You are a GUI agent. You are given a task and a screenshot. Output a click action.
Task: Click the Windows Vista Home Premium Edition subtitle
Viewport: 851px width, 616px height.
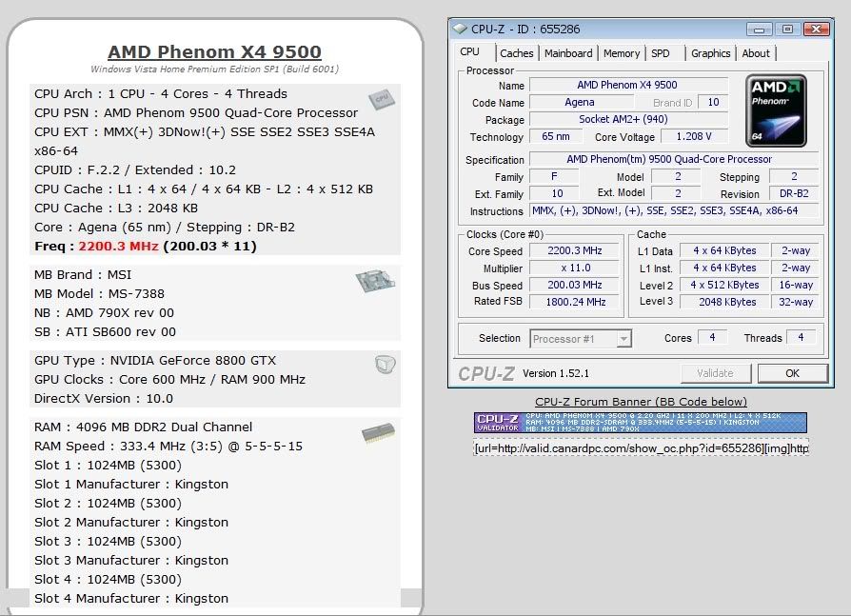click(x=214, y=69)
